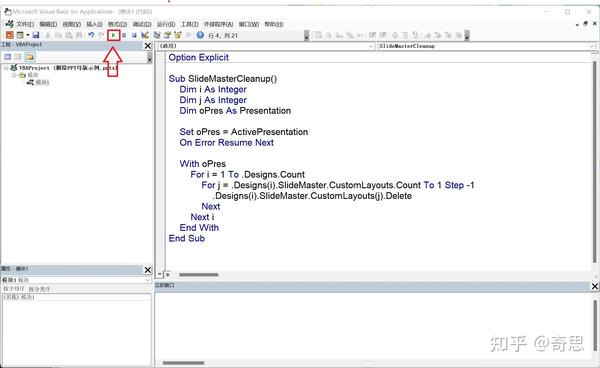Click the PowerPoint view icon in toolbar
The height and width of the screenshot is (368, 600).
point(9,35)
